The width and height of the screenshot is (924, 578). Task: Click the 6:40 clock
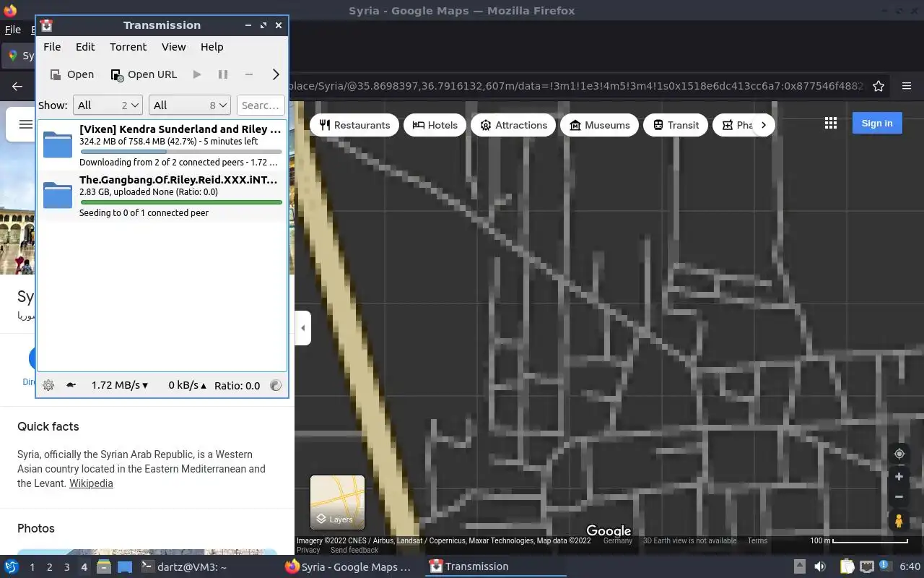pyautogui.click(x=910, y=567)
